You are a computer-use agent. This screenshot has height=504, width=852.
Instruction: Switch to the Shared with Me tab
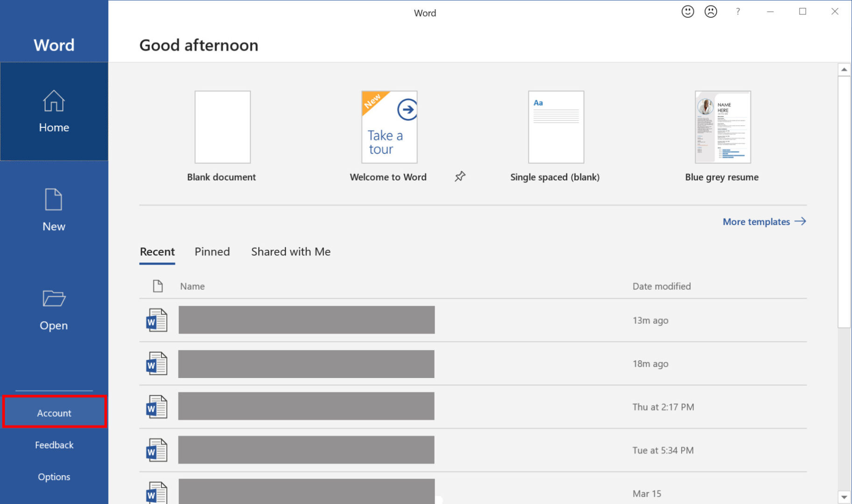[290, 252]
